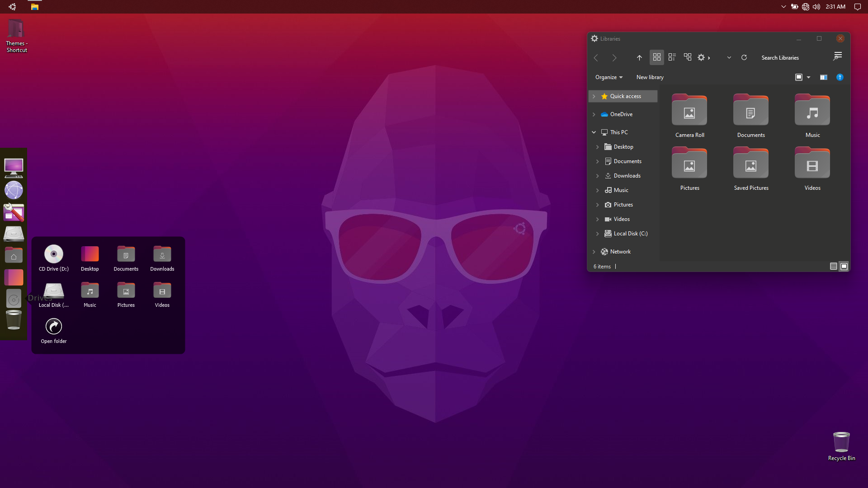Collapse the This PC tree node
Screen dimensions: 868x488
click(x=594, y=132)
